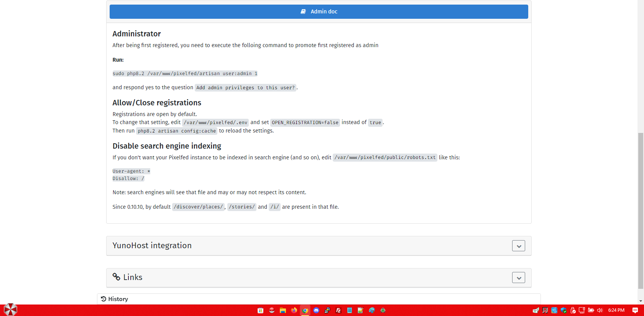
Task: Click the battery charging tray icon
Action: (591, 310)
